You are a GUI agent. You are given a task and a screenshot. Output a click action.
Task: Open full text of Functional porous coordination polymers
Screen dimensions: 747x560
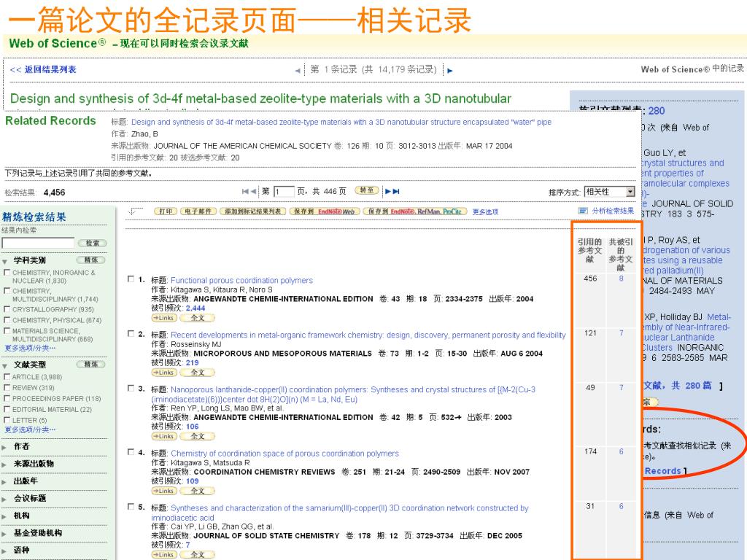tap(197, 318)
